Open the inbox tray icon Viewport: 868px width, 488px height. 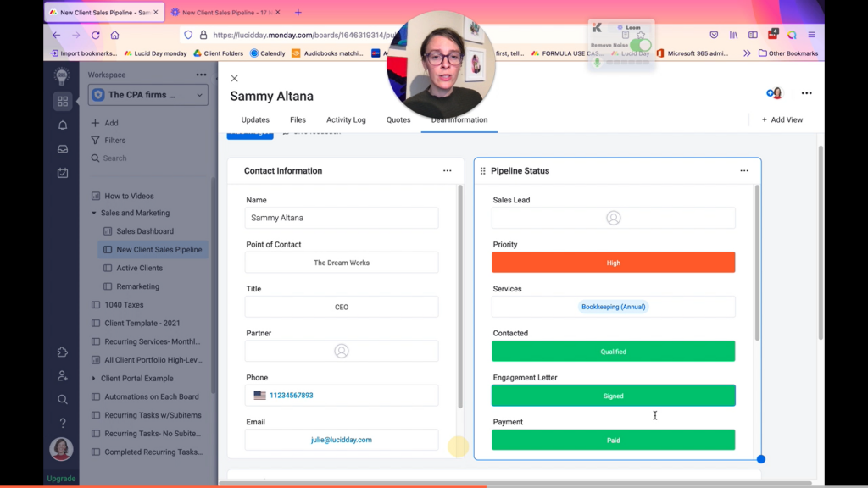pyautogui.click(x=63, y=149)
